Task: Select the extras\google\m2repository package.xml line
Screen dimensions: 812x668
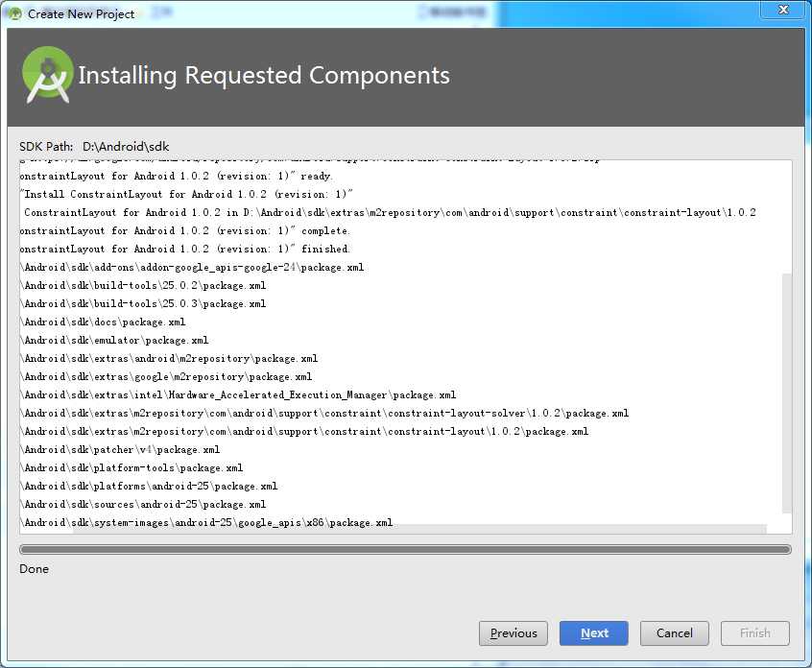Action: tap(166, 376)
